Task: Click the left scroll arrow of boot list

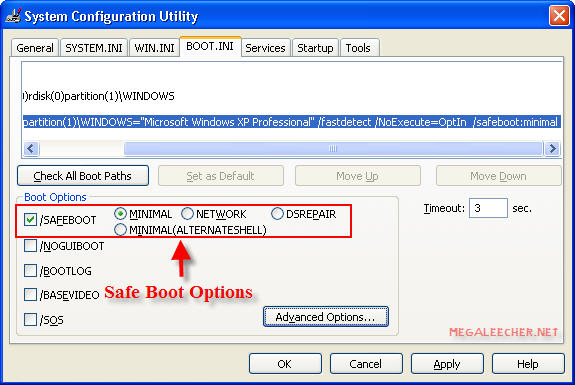Action: [31, 148]
